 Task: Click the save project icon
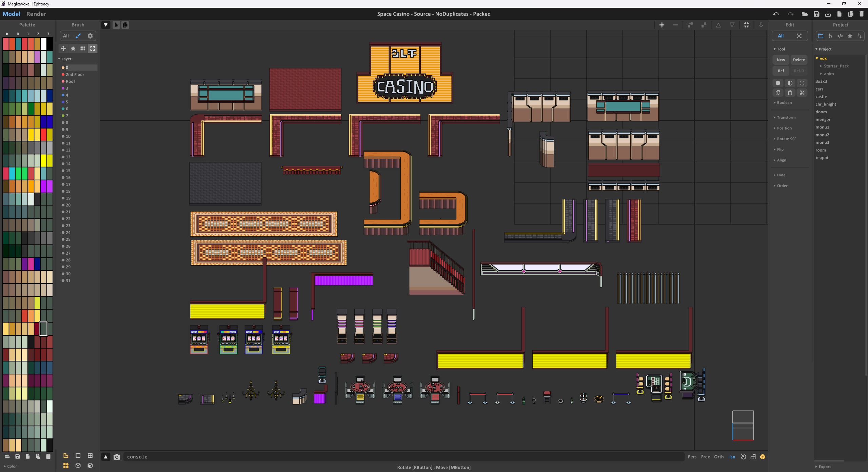[x=816, y=14]
